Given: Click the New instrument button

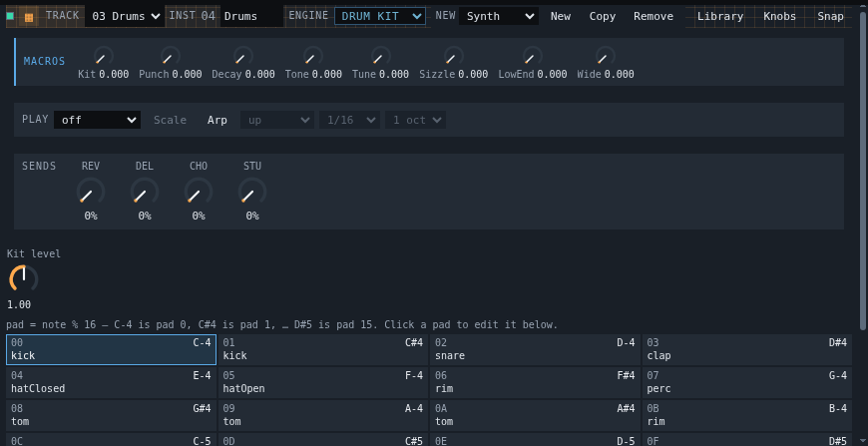Looking at the screenshot, I should [561, 16].
